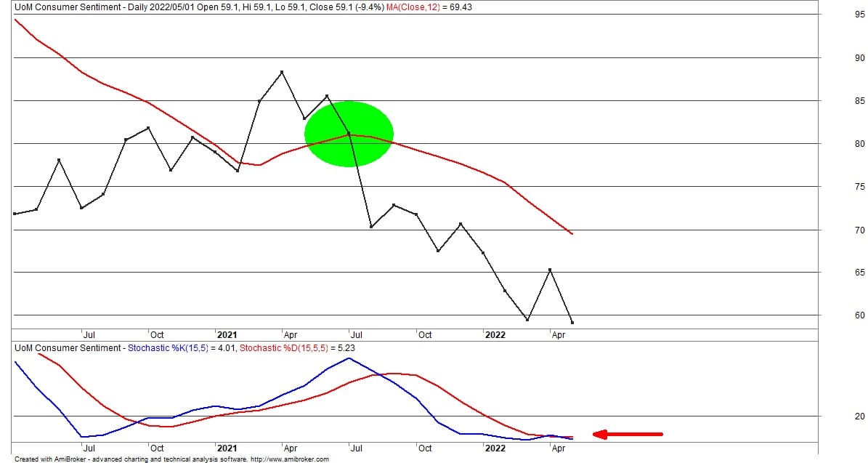868x463 pixels.
Task: Click the UoM Consumer Sentiment title in the upper pane
Action: coord(60,6)
